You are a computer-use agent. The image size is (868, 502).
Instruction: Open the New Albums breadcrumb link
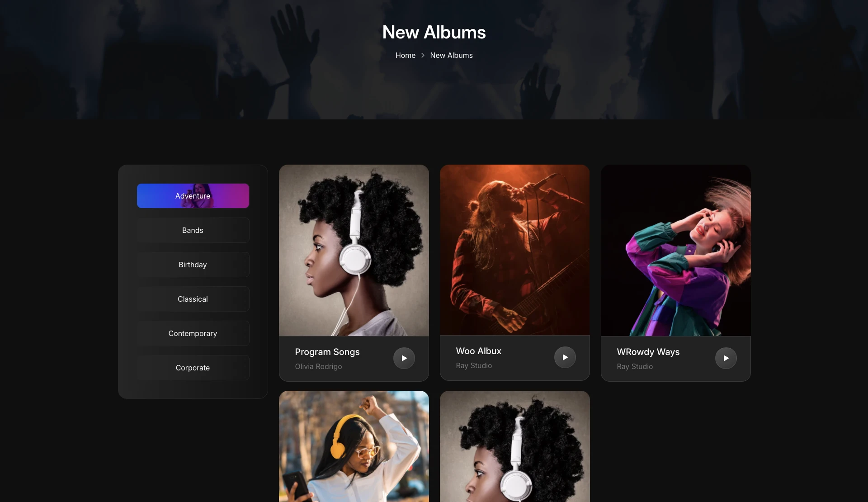[x=451, y=55]
